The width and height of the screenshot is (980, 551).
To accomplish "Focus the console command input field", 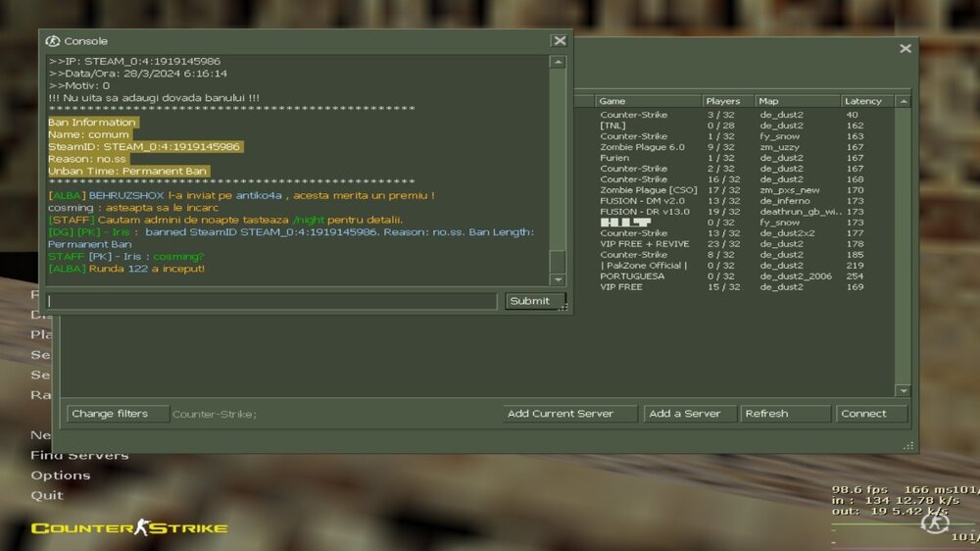I will 271,301.
